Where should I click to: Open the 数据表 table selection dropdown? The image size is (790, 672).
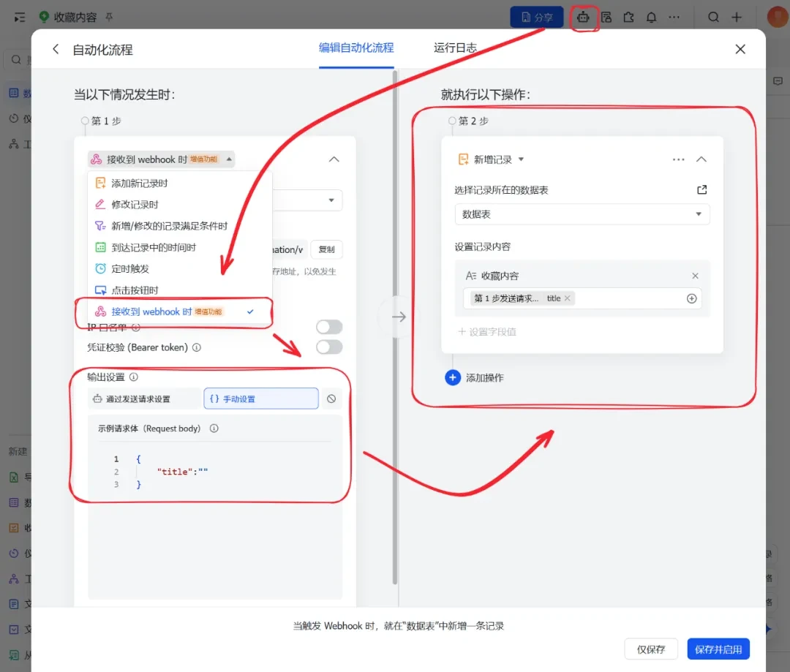(582, 214)
